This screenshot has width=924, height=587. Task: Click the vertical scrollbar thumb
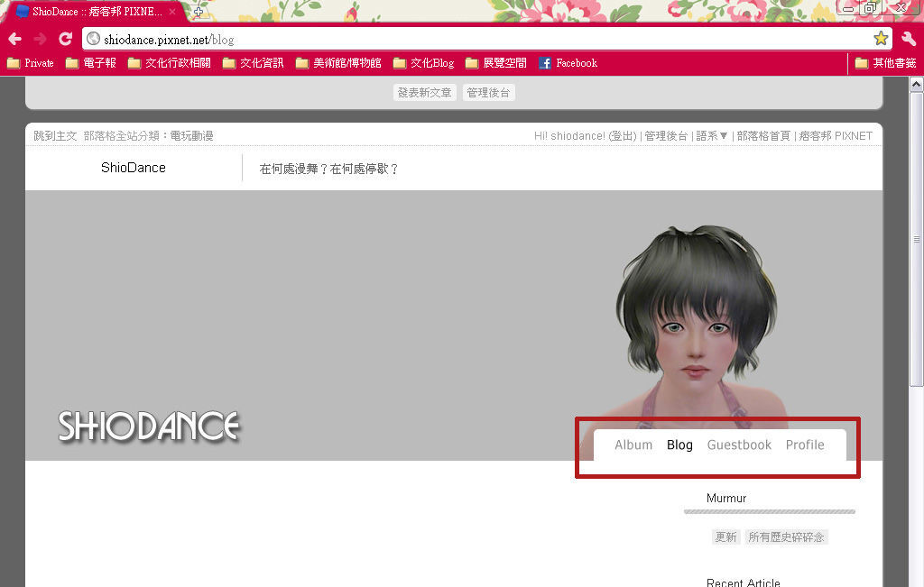pos(917,239)
